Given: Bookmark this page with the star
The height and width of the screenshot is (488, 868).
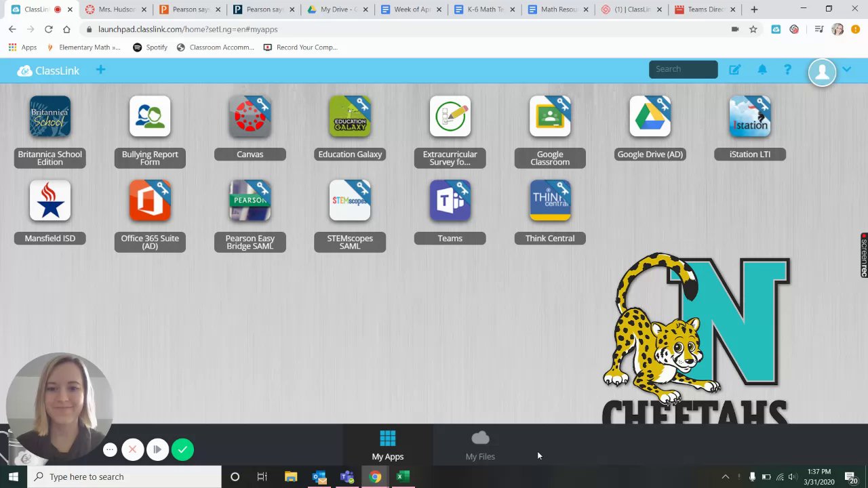Looking at the screenshot, I should (753, 29).
